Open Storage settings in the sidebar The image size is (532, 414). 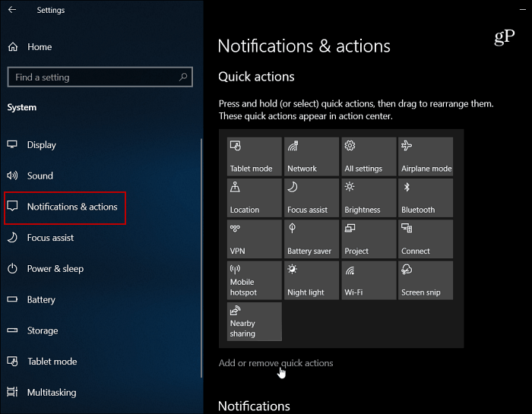click(100, 330)
